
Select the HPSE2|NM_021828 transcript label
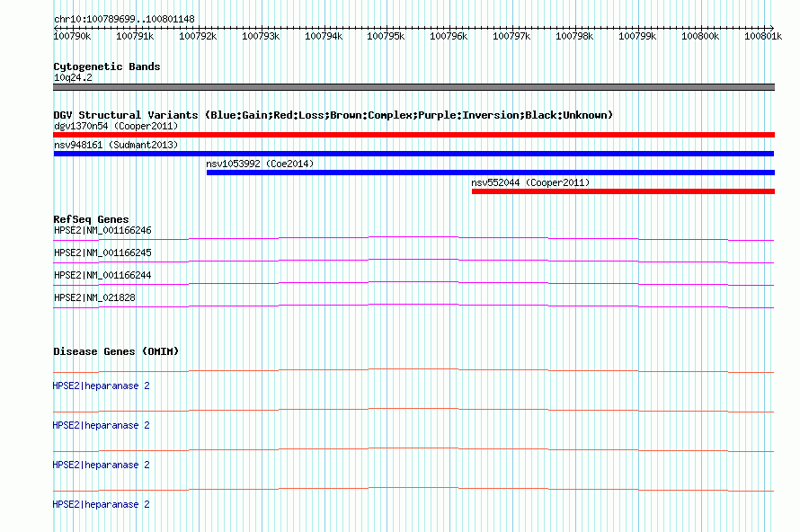[x=94, y=297]
